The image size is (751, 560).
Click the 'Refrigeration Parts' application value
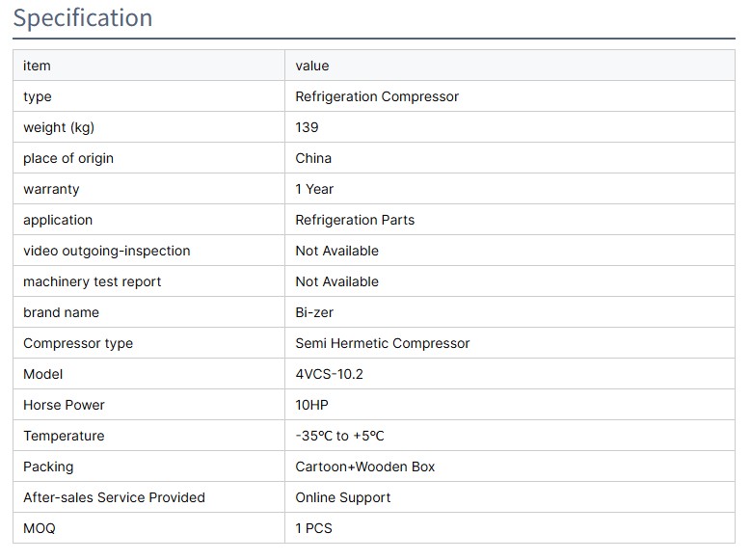point(355,220)
